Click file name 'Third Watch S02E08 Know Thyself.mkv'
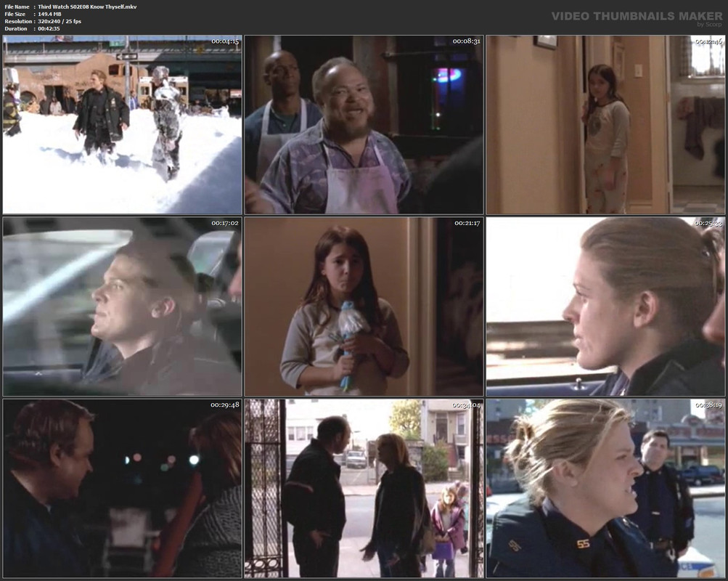 (x=87, y=7)
